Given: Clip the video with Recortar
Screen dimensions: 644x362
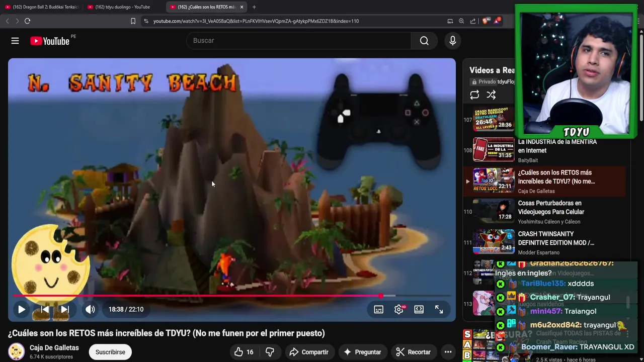Looking at the screenshot, I should pyautogui.click(x=413, y=352).
